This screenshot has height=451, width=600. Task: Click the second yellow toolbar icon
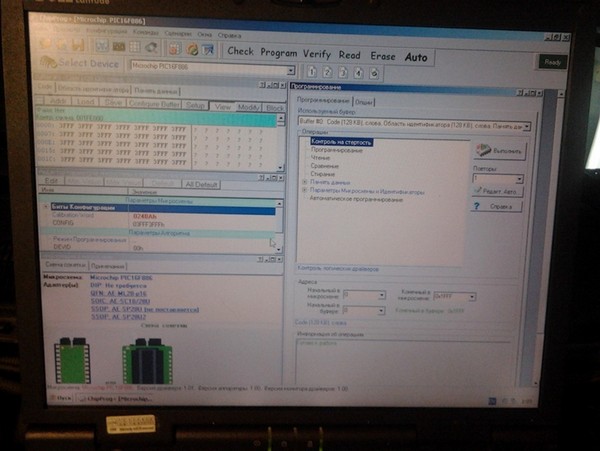coord(62,44)
